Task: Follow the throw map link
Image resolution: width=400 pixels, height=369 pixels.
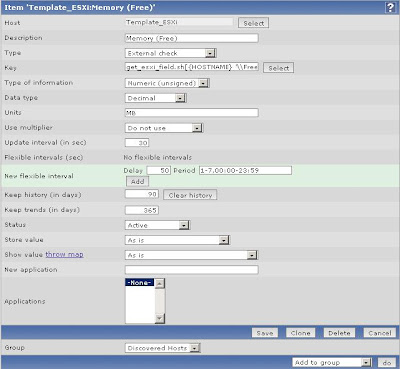Action: tap(64, 254)
